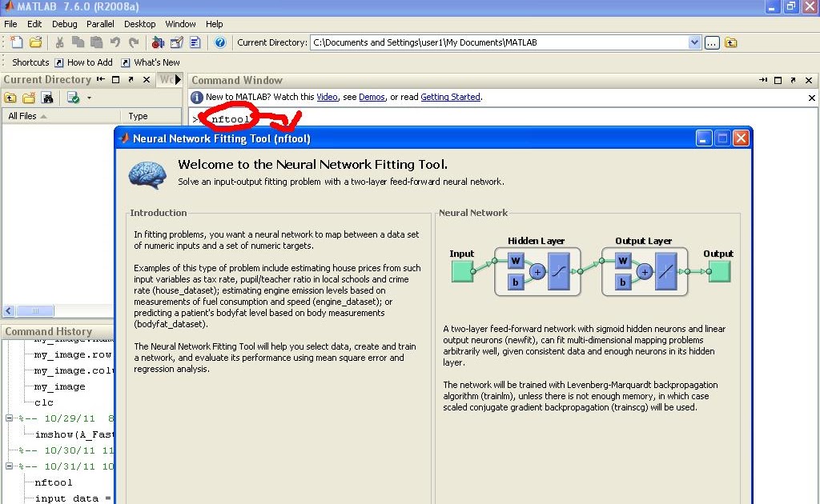Click the Demos link

coord(372,97)
